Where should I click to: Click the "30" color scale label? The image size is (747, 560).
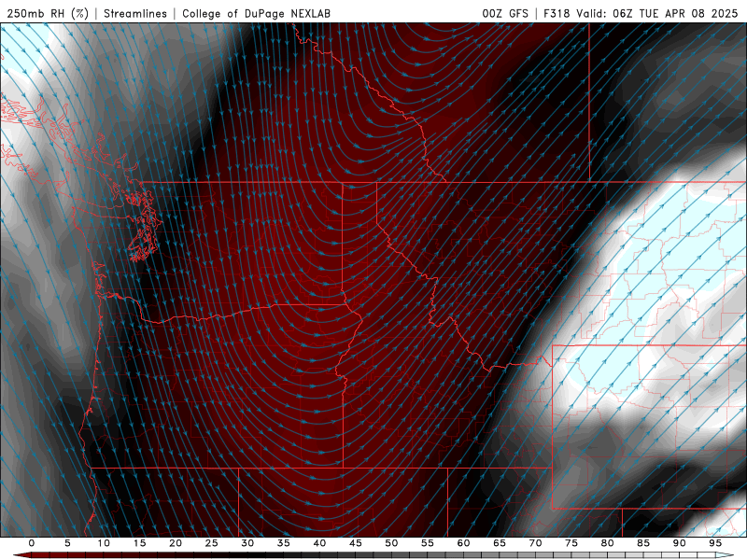tap(247, 543)
